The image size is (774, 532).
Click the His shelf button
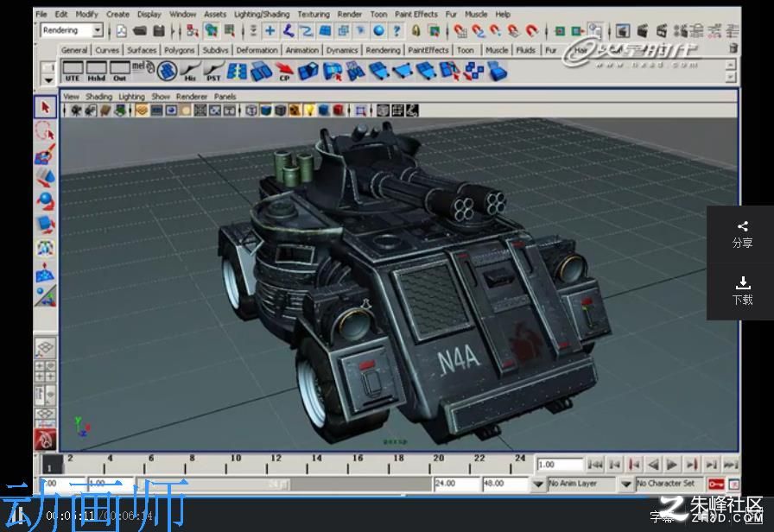pos(190,71)
